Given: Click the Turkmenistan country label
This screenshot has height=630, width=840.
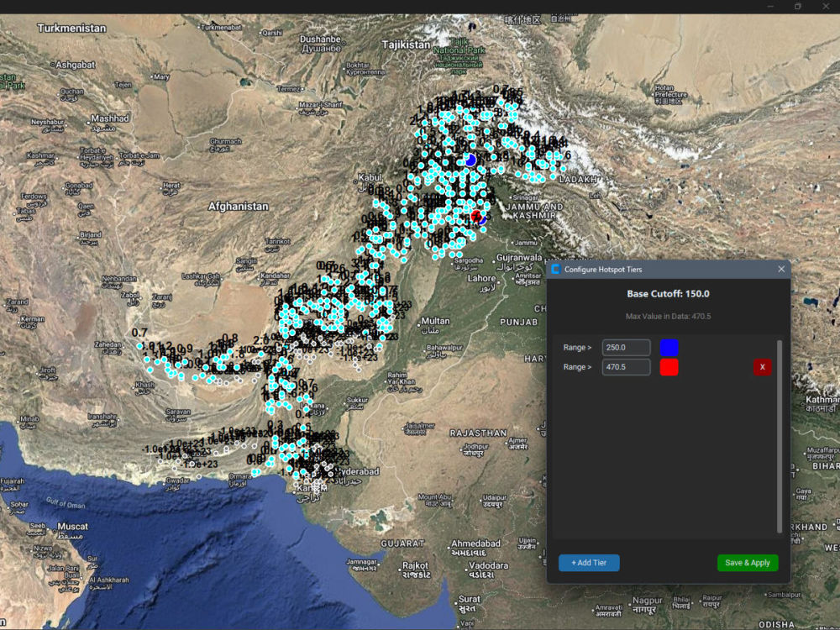Looking at the screenshot, I should (71, 28).
